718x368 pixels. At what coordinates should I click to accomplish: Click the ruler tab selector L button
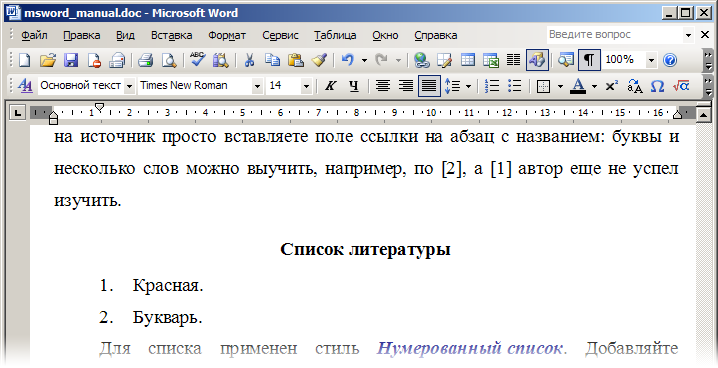(18, 113)
